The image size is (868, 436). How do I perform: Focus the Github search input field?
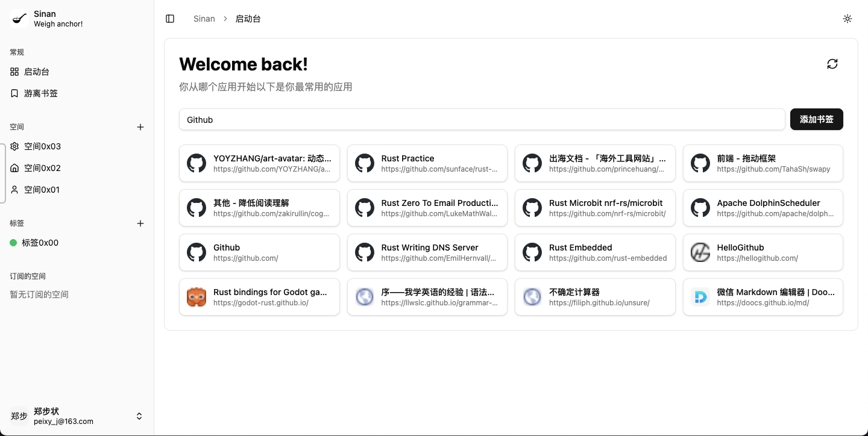482,119
